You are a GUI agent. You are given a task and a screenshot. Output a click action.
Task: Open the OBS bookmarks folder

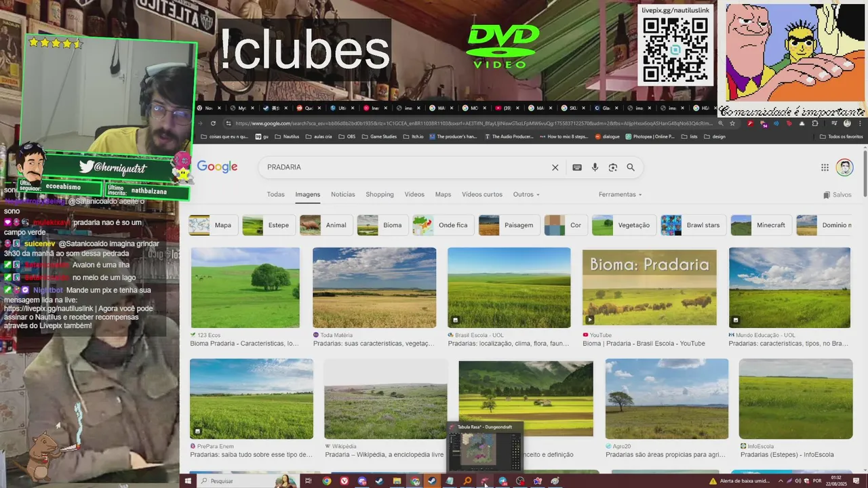coord(347,136)
